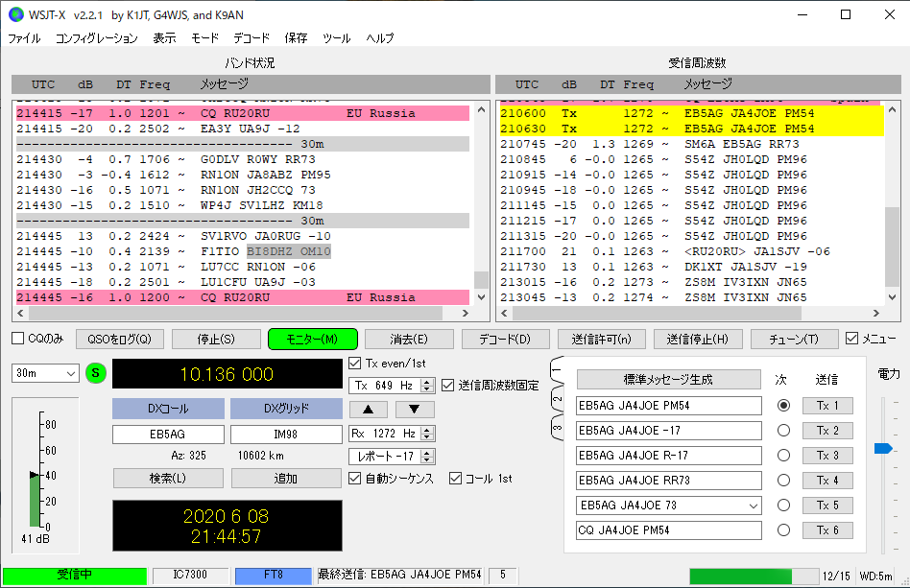This screenshot has width=910, height=588.
Task: Open the 30m band dropdown
Action: click(x=45, y=373)
